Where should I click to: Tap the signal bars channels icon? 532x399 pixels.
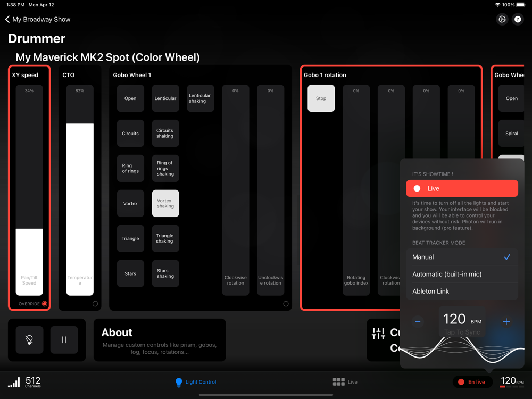14,382
